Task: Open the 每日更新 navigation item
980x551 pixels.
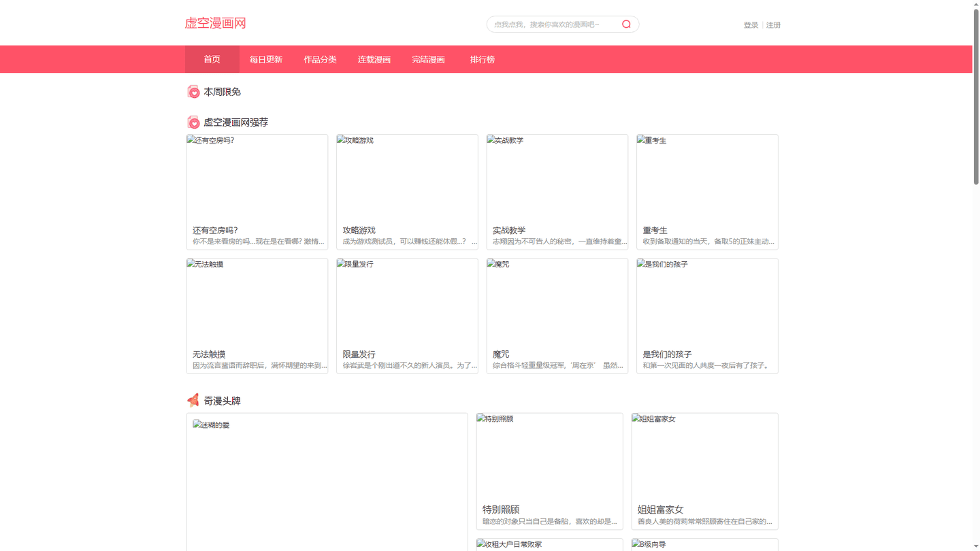Action: click(266, 59)
